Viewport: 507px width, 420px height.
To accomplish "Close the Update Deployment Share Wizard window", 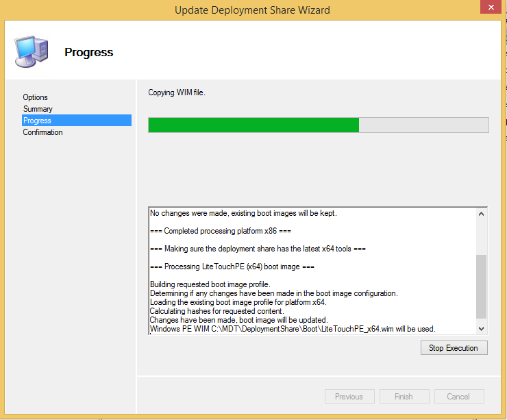I will click(491, 7).
